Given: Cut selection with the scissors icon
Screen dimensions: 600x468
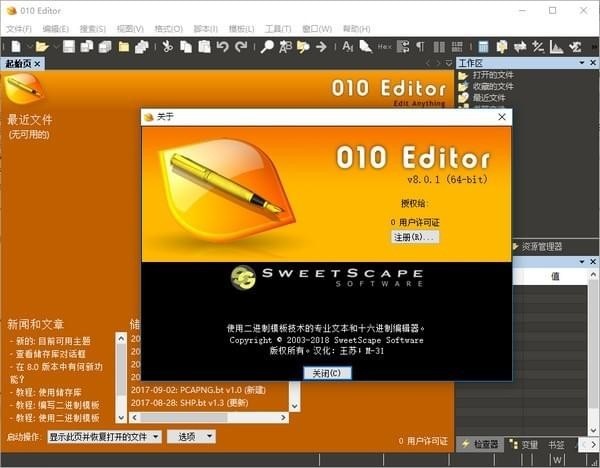Looking at the screenshot, I should (x=167, y=47).
